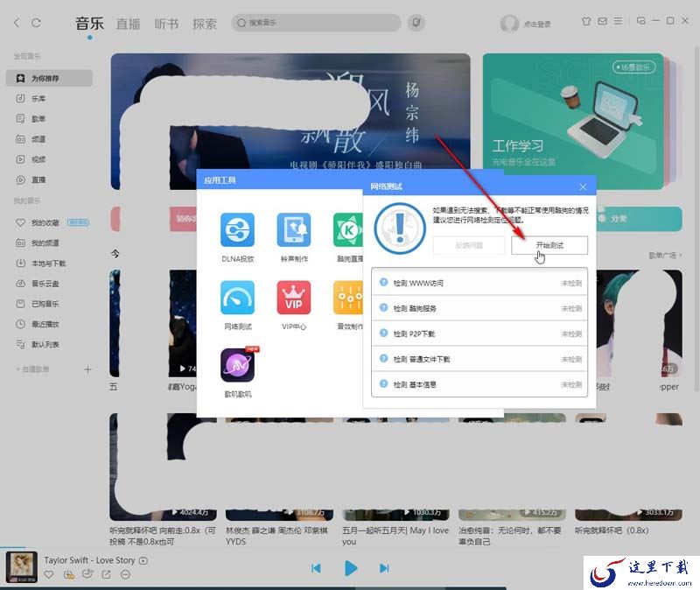Image resolution: width=700 pixels, height=590 pixels.
Task: Refresh the page with the reload icon
Action: coord(36,23)
